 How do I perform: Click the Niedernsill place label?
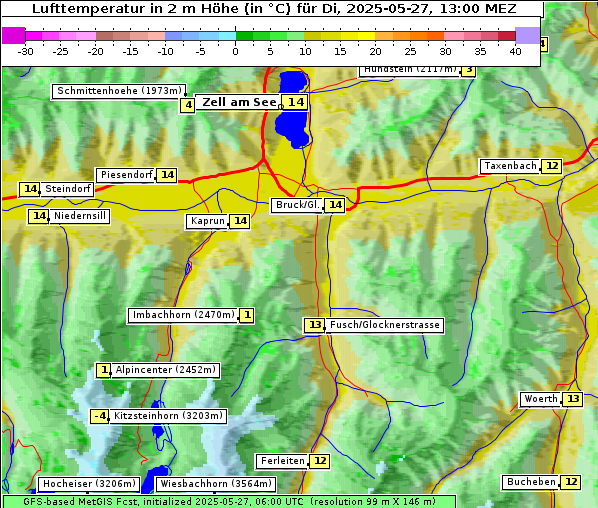click(x=79, y=216)
